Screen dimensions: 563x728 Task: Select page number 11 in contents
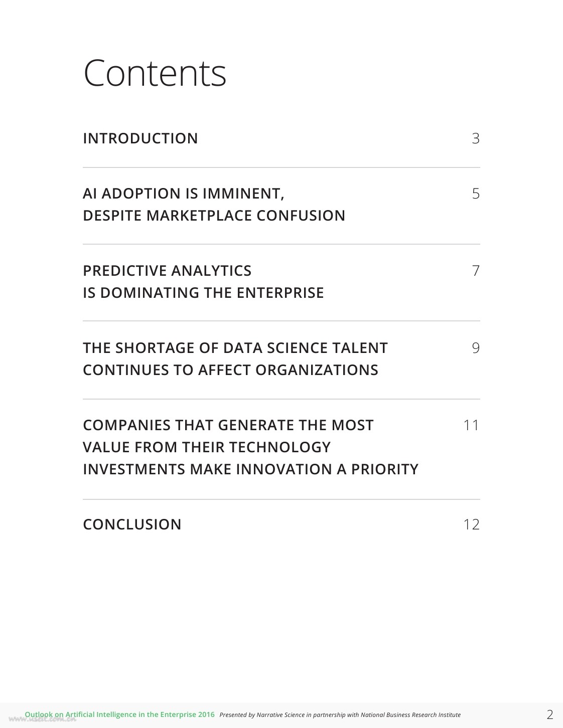471,425
